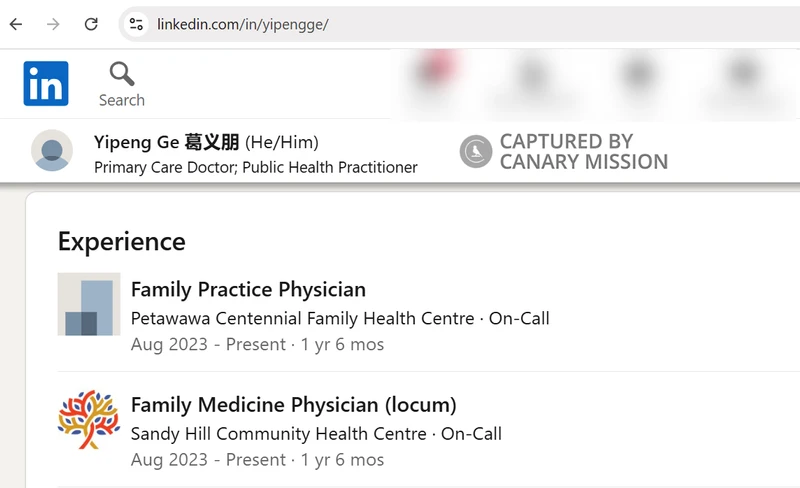Open Family Medicine Physician (locum) title
The image size is (800, 488).
[x=293, y=405]
